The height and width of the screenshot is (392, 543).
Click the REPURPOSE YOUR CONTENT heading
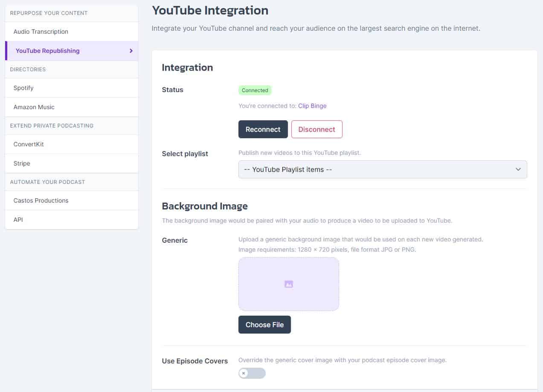tap(49, 13)
